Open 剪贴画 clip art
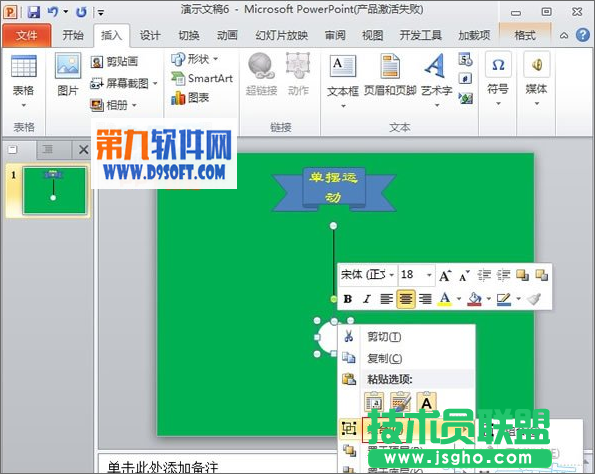This screenshot has height=474, width=595. tap(114, 61)
